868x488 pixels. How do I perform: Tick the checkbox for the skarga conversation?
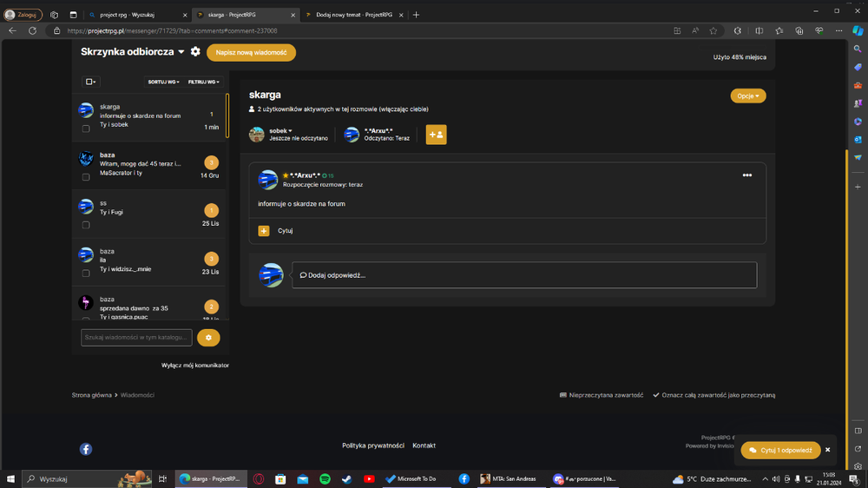pos(86,129)
